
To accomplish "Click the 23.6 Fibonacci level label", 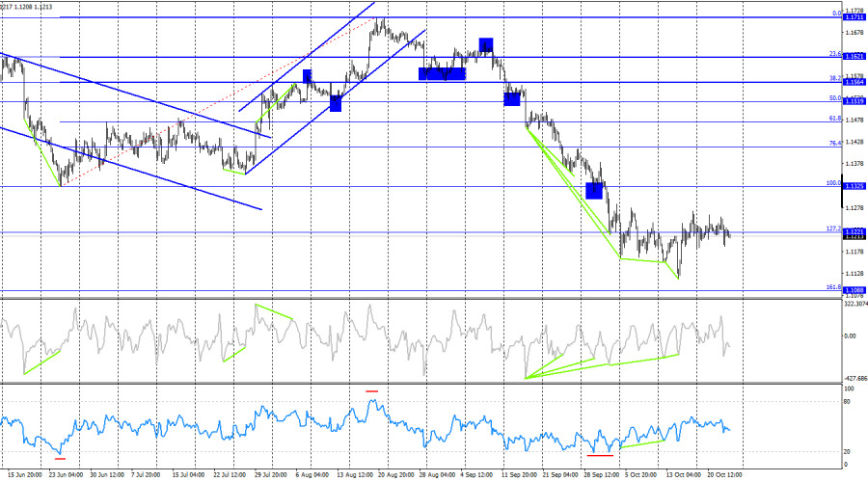I will [x=835, y=54].
